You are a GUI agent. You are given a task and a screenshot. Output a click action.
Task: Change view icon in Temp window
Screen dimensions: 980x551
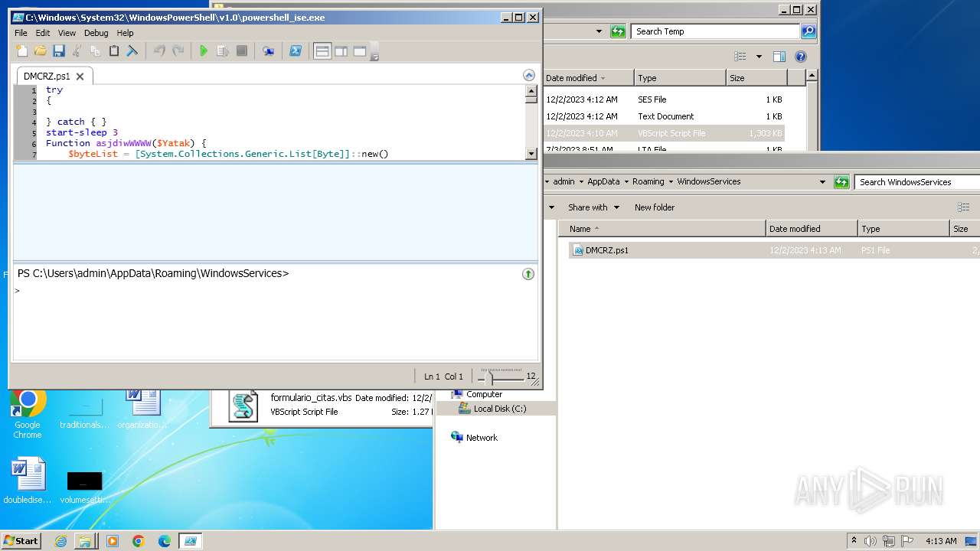pyautogui.click(x=740, y=57)
